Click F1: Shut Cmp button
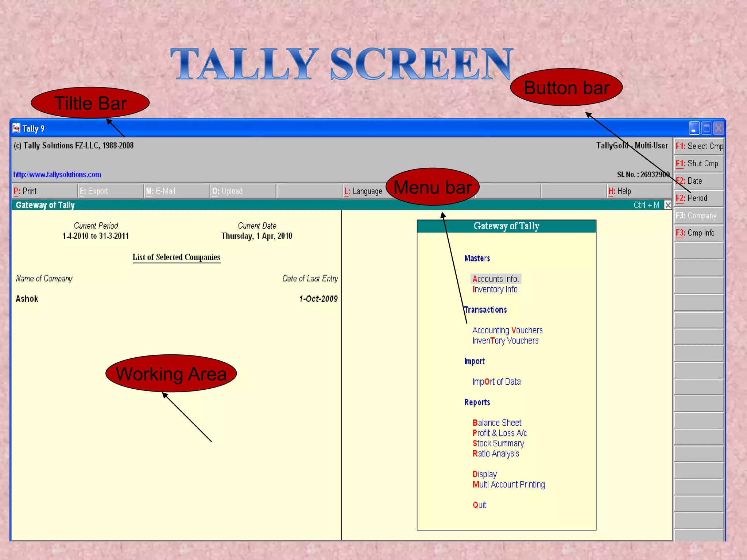Viewport: 747px width, 560px height. pyautogui.click(x=699, y=164)
